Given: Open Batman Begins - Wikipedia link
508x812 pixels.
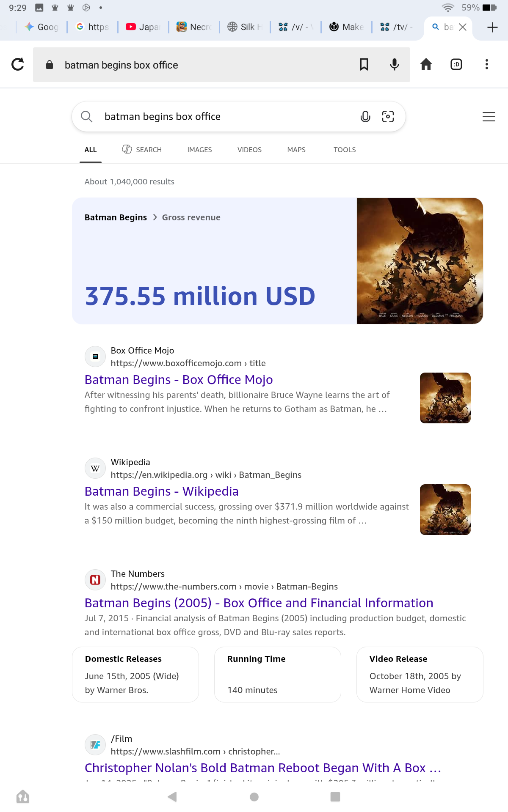Looking at the screenshot, I should tap(161, 491).
